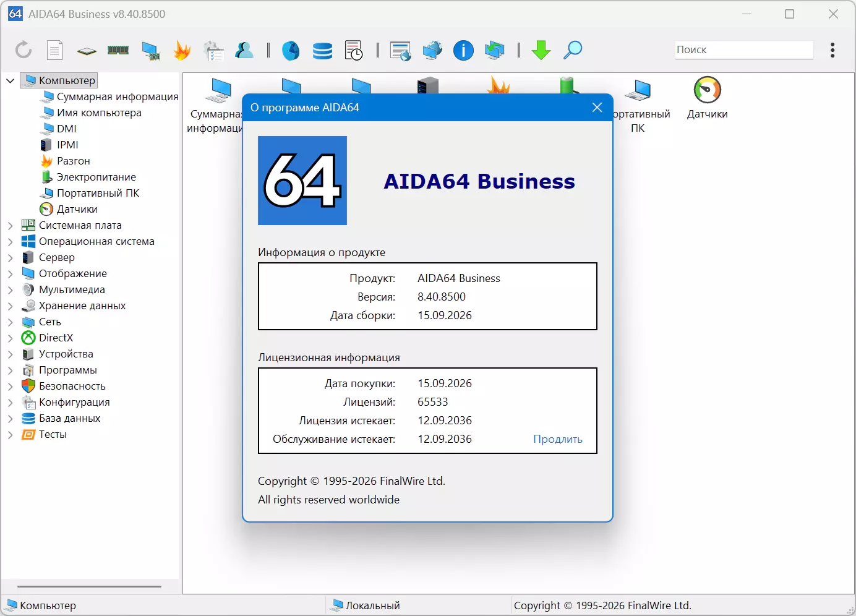Click the Дата покупки value 15.09.2026
856x616 pixels.
(x=445, y=383)
